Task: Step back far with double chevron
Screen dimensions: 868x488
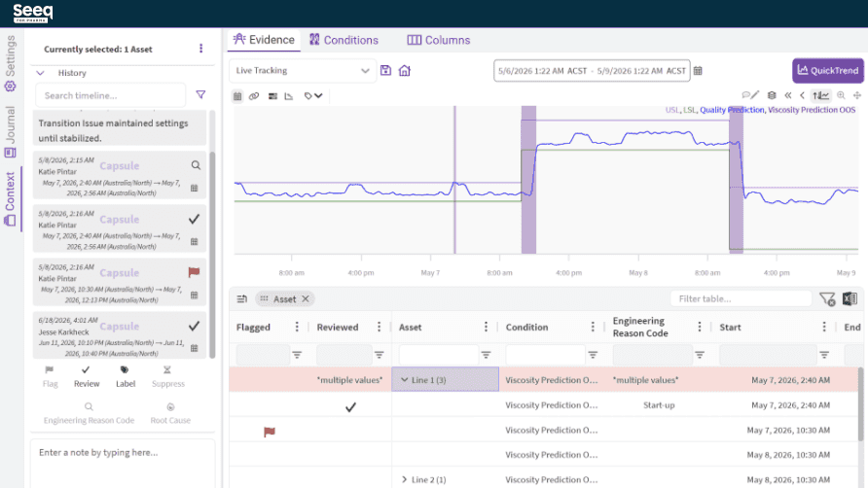Action: pos(788,95)
